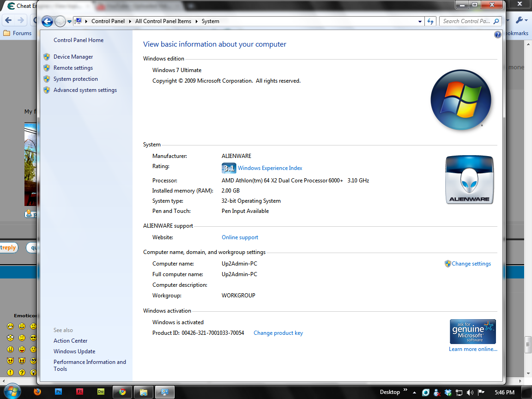Click the volume speaker tray icon
This screenshot has width=532, height=399.
[470, 393]
